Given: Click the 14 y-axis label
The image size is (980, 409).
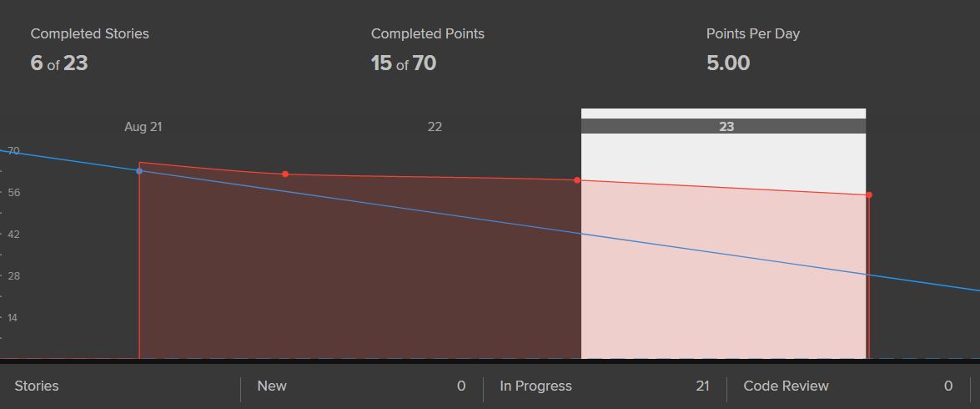Looking at the screenshot, I should tap(13, 318).
